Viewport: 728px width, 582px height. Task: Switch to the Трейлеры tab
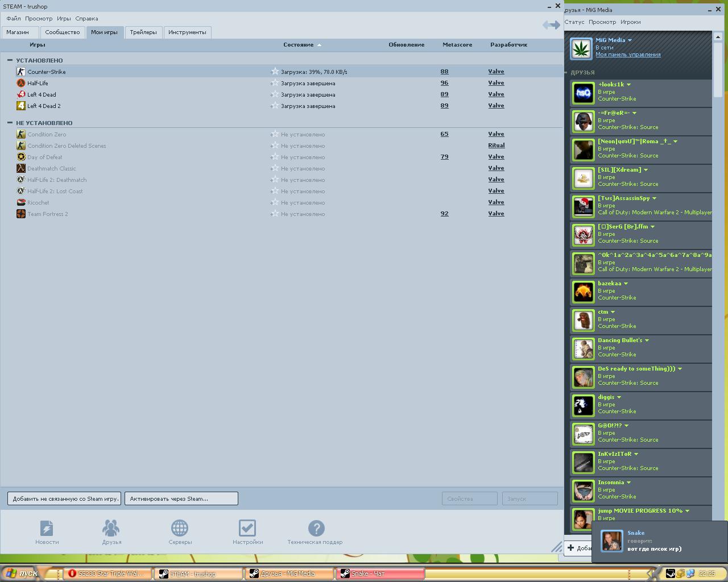coord(143,32)
